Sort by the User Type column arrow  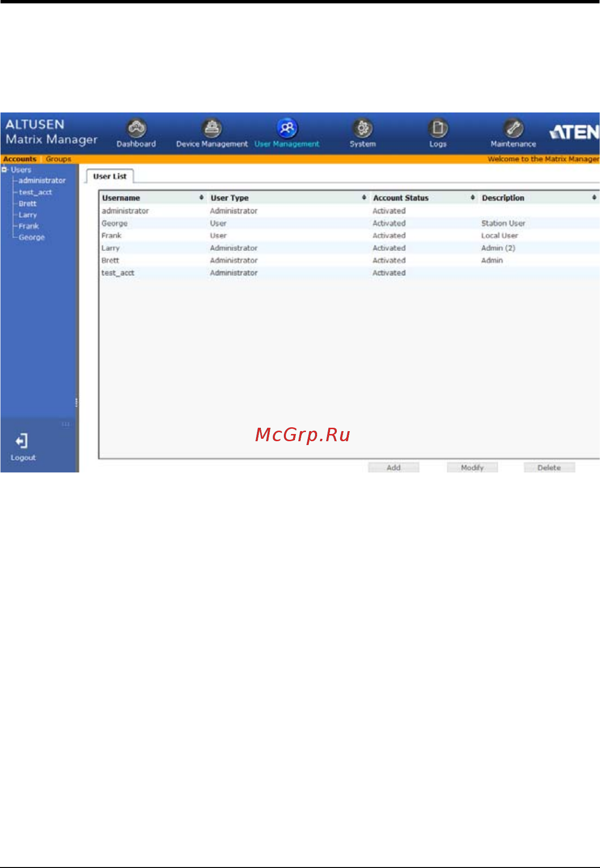click(364, 198)
